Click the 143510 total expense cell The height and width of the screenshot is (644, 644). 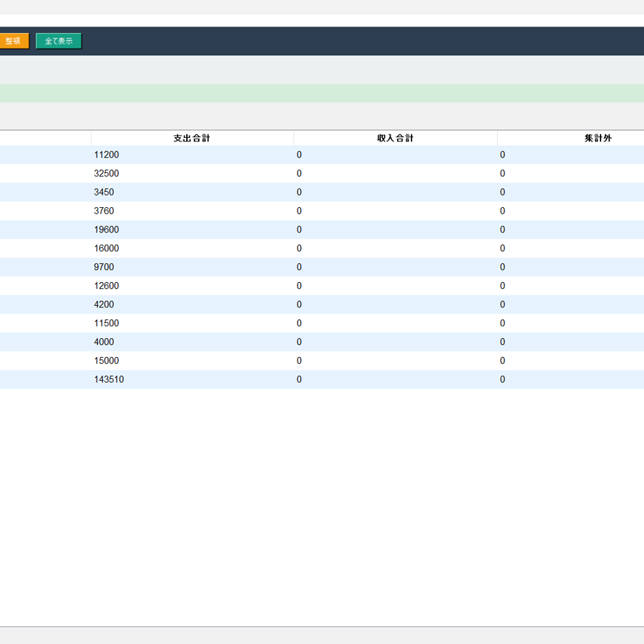pos(192,379)
